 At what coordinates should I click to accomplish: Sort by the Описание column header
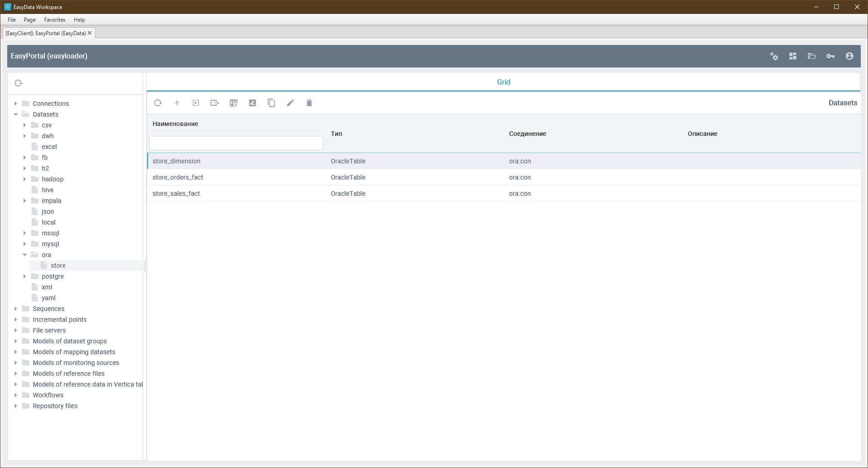(x=702, y=134)
